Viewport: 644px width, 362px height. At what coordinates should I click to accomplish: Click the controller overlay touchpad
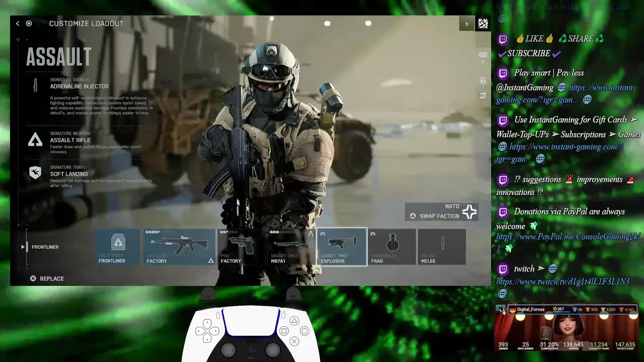pyautogui.click(x=251, y=322)
